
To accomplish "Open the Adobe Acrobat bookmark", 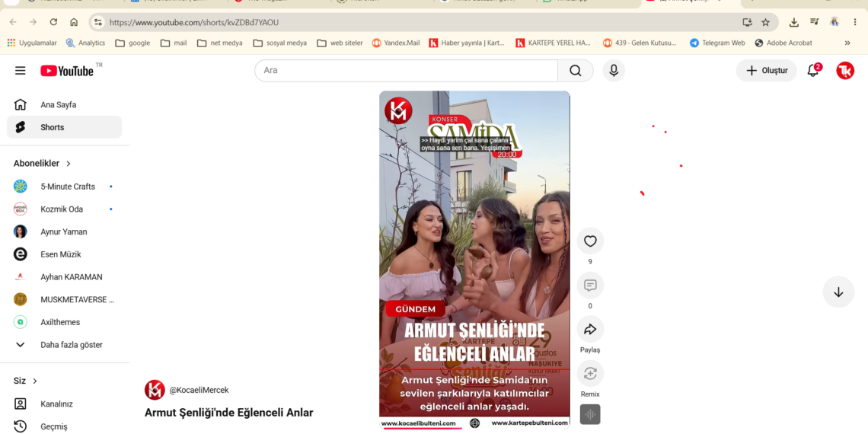I will click(783, 43).
